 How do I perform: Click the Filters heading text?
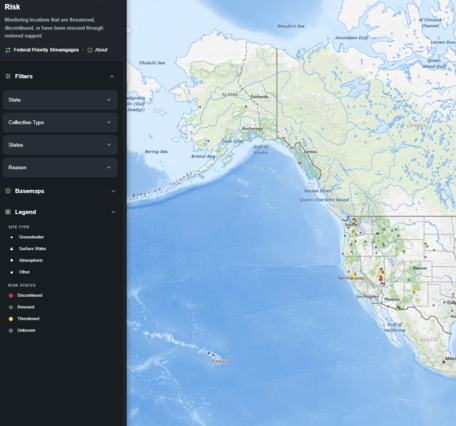(24, 76)
